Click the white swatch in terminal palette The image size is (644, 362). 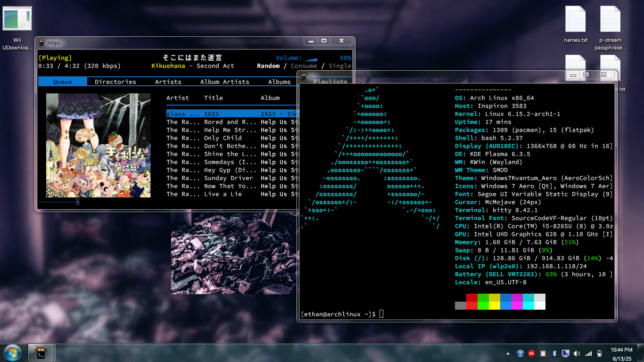[540, 306]
